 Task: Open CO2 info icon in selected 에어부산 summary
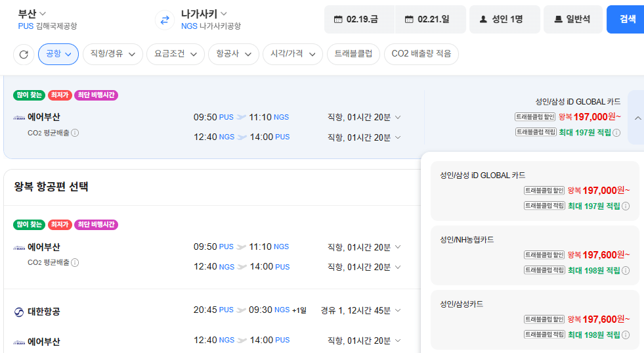75,133
